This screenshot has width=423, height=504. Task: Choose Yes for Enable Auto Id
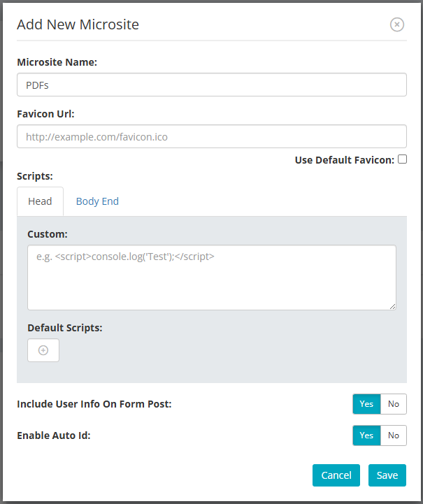pos(366,435)
